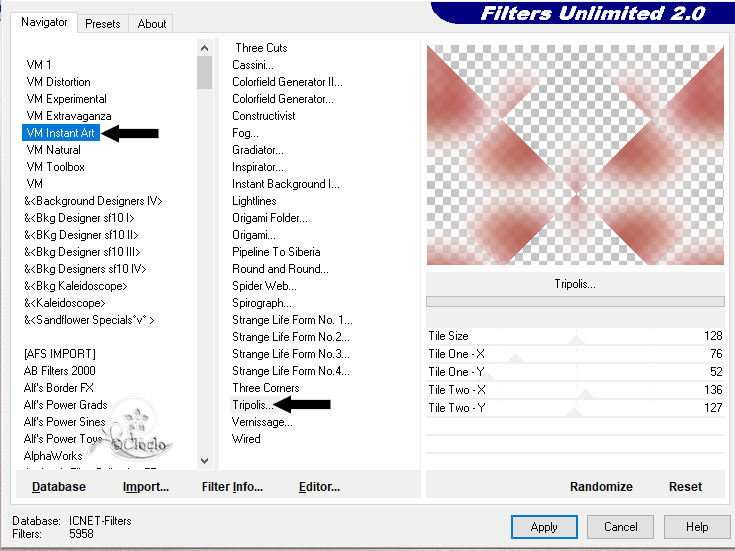Cancel the Filters Unlimited dialog
The width and height of the screenshot is (735, 551).
[621, 527]
